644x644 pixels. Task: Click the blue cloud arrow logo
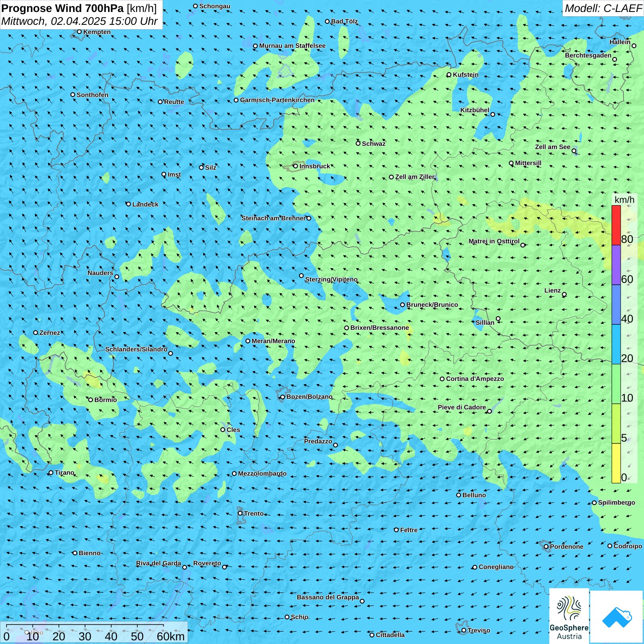coord(616,617)
